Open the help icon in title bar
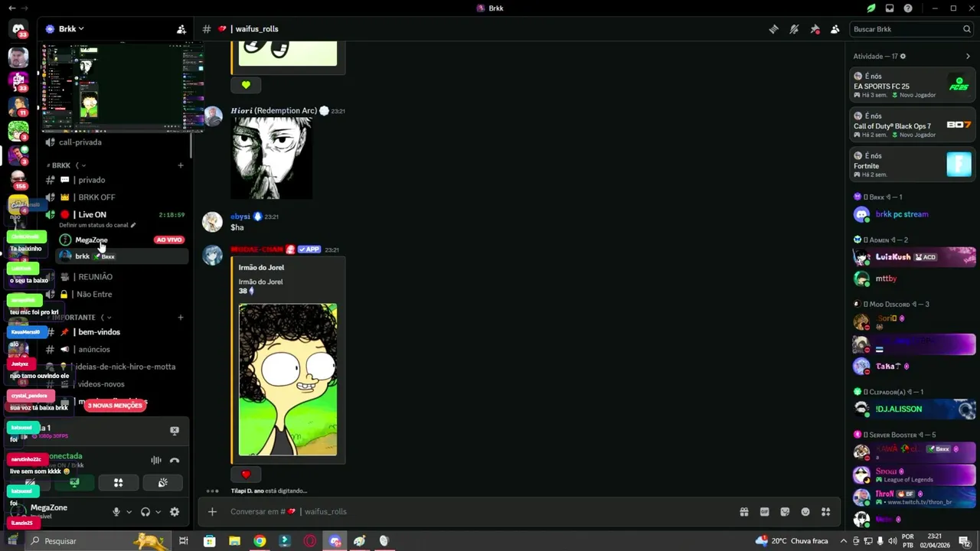The width and height of the screenshot is (980, 551). [x=908, y=8]
